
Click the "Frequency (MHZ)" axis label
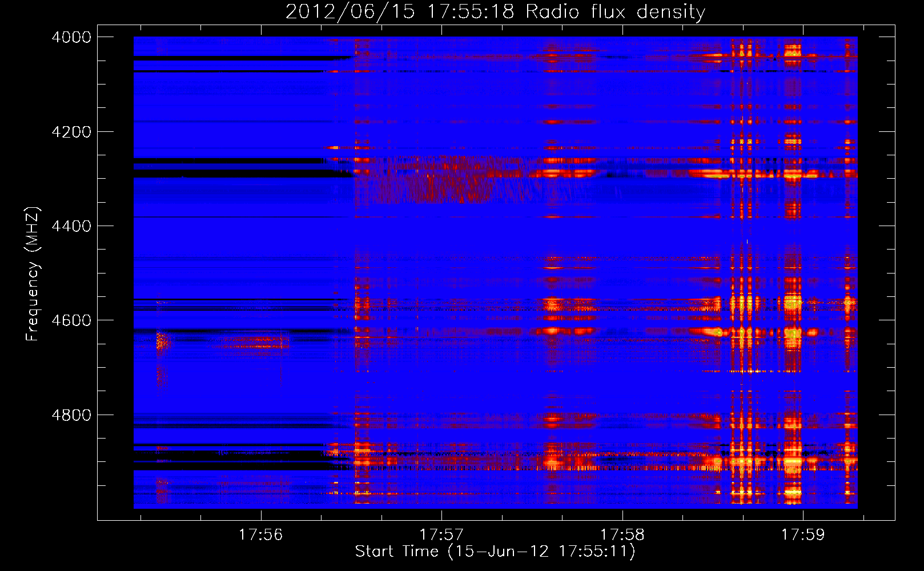point(33,274)
